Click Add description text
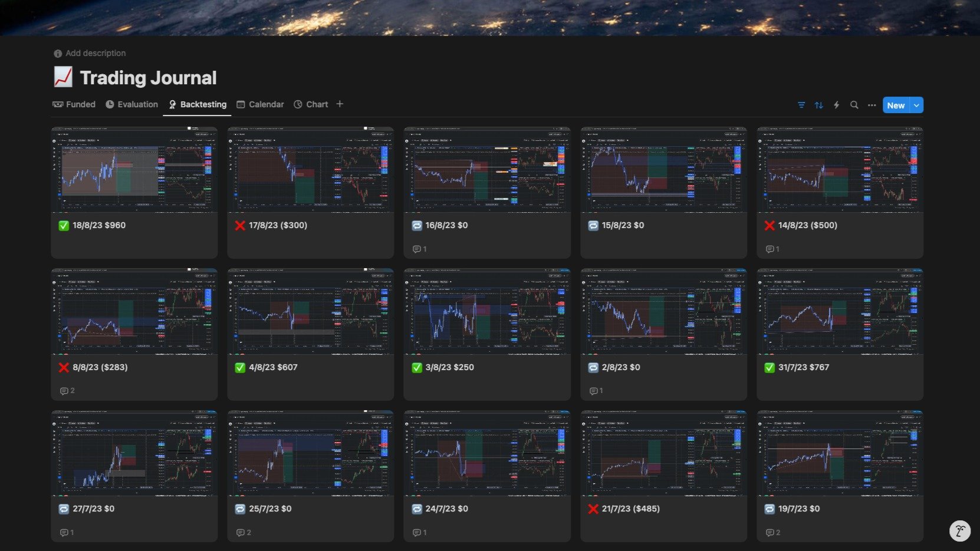Screen dimensions: 980x551 95,53
